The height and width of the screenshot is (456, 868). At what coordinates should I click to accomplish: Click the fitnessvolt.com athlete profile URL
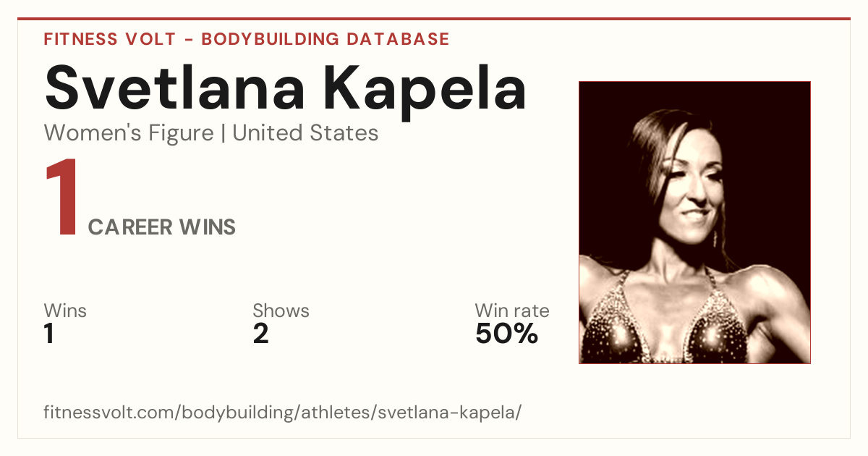coord(283,413)
